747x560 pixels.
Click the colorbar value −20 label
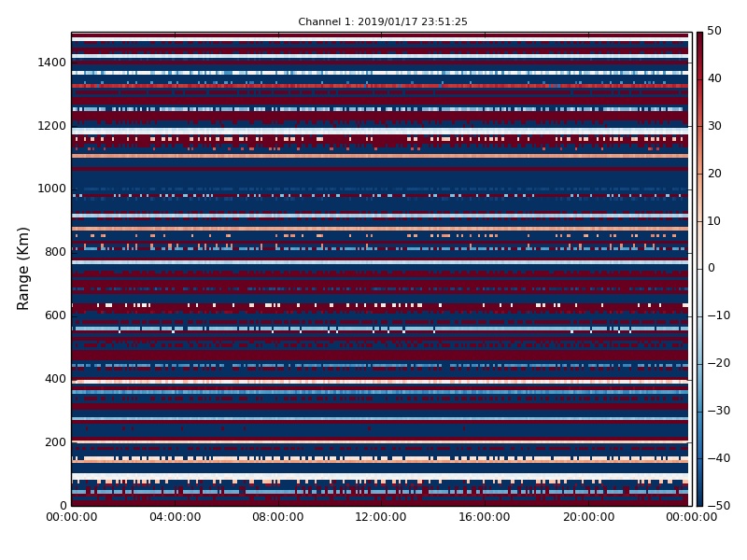pyautogui.click(x=718, y=363)
